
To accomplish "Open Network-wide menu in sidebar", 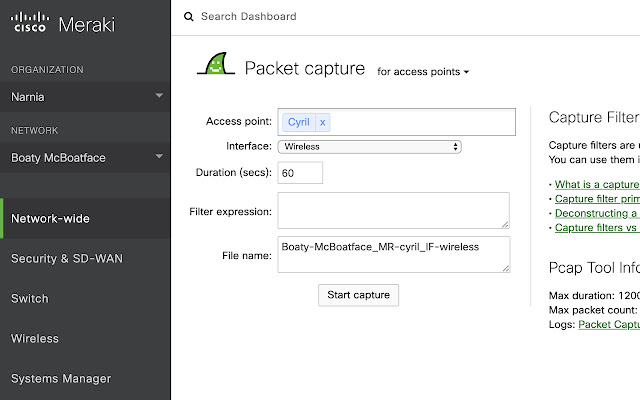I will pyautogui.click(x=85, y=218).
